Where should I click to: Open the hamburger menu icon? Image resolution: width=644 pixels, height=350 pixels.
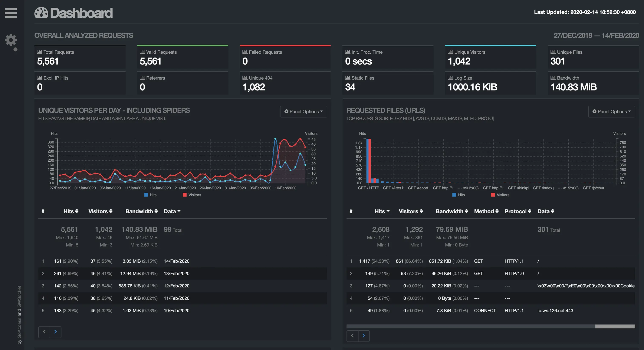11,13
